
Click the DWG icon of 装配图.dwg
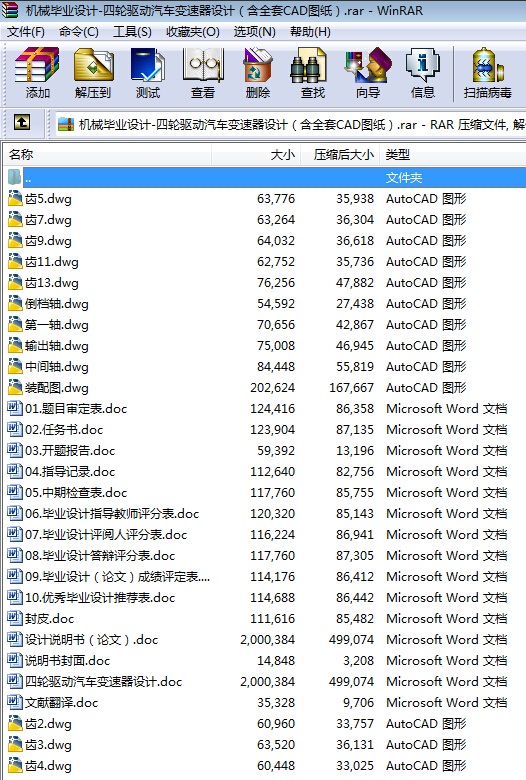(15, 387)
